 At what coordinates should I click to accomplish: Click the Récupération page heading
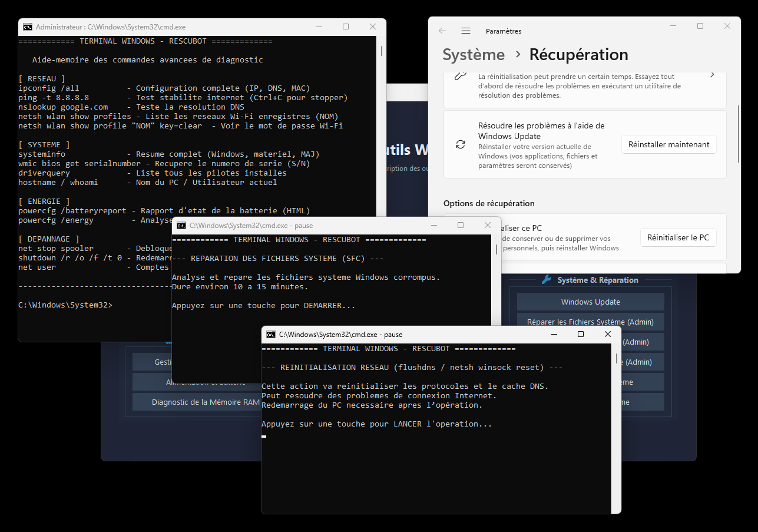tap(579, 55)
